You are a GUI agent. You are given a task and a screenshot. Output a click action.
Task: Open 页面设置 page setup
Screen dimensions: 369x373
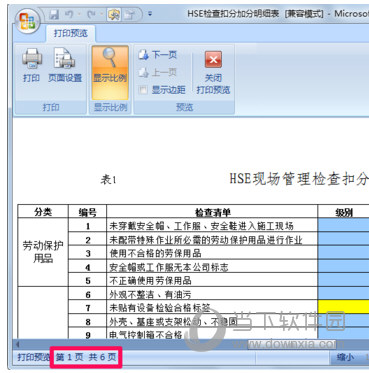coord(65,66)
